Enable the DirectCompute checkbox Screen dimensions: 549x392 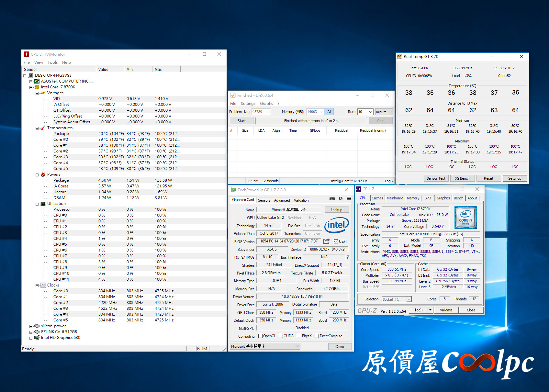317,336
